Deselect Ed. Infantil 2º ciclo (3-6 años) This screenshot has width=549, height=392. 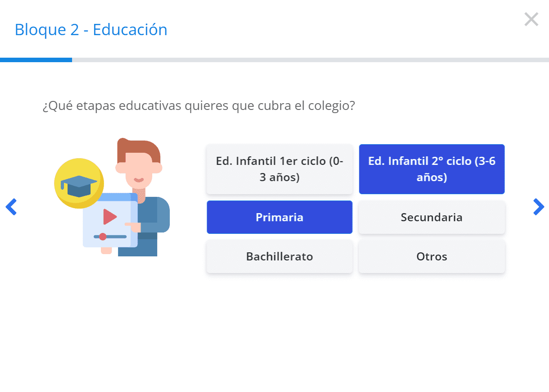click(x=431, y=169)
